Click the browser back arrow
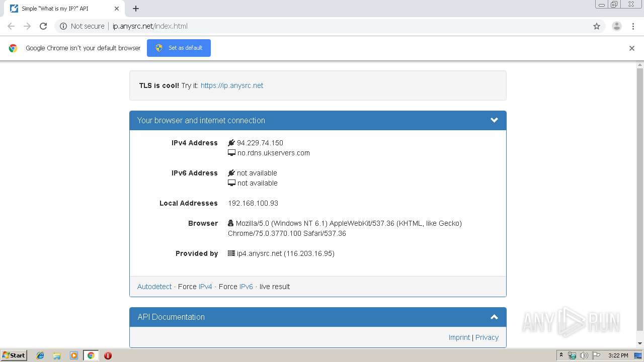644x362 pixels. pos(11,26)
